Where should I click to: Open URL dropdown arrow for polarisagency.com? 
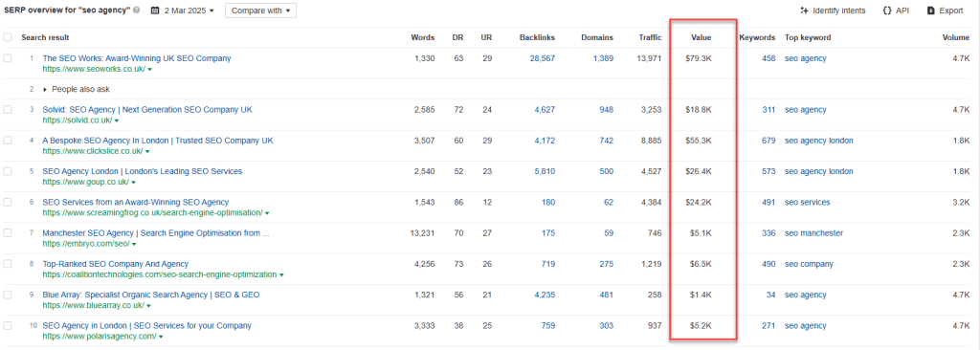coord(161,337)
